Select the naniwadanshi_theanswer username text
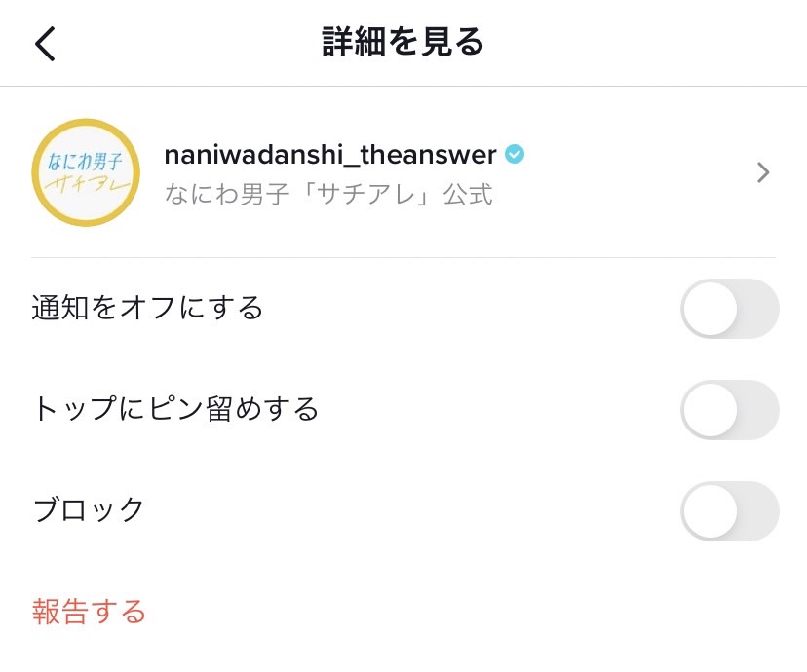This screenshot has width=807, height=672. [x=330, y=154]
